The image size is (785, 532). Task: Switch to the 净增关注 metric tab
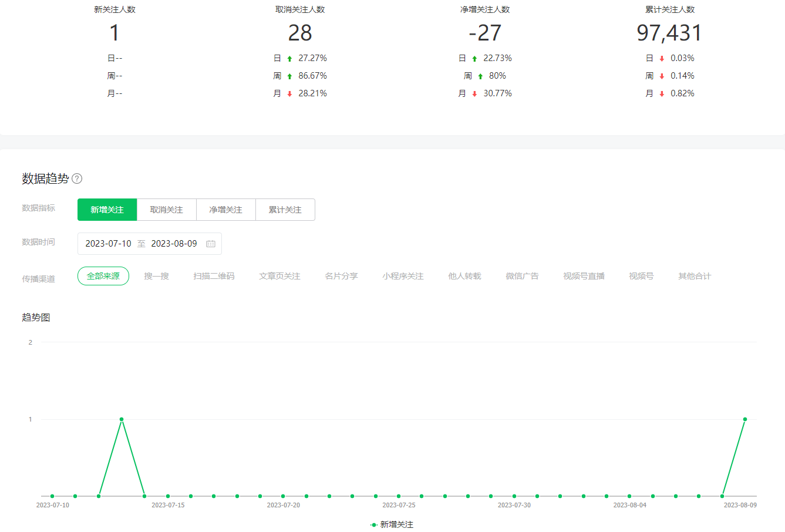coord(225,210)
